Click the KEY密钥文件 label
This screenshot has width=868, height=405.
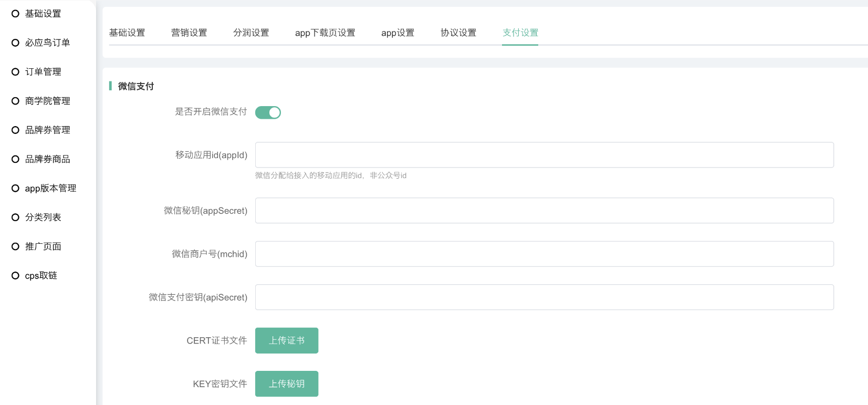[220, 384]
